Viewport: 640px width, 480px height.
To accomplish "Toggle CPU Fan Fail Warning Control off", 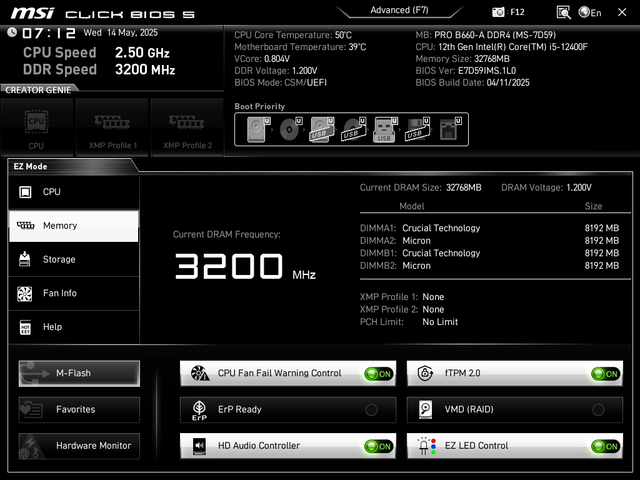I will (x=378, y=373).
